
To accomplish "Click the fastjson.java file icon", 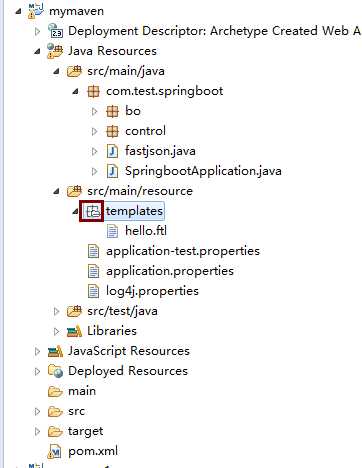I will (x=112, y=151).
